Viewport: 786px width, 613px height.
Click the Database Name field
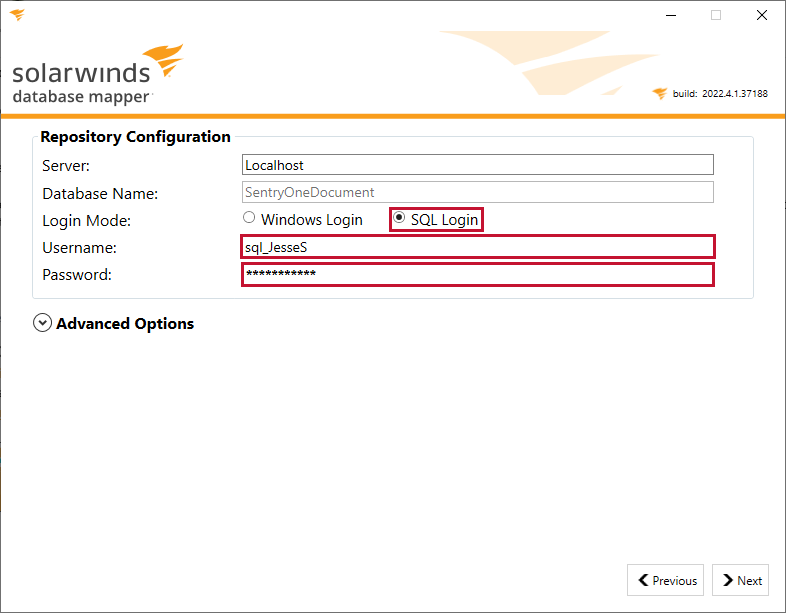pyautogui.click(x=478, y=192)
